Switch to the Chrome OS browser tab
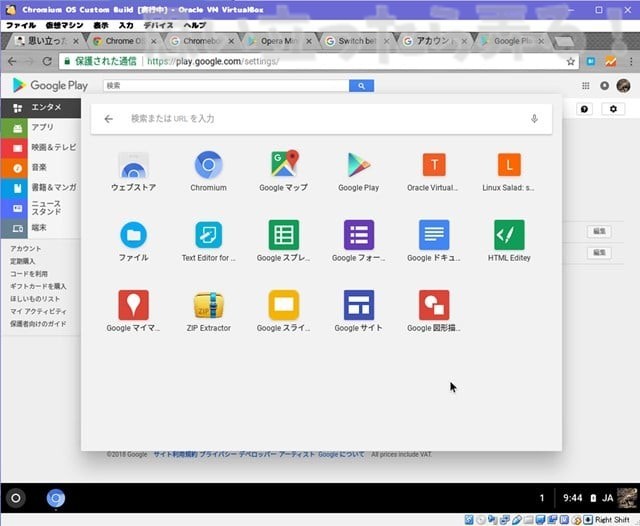Viewport: 640px width, 526px height. [x=124, y=41]
